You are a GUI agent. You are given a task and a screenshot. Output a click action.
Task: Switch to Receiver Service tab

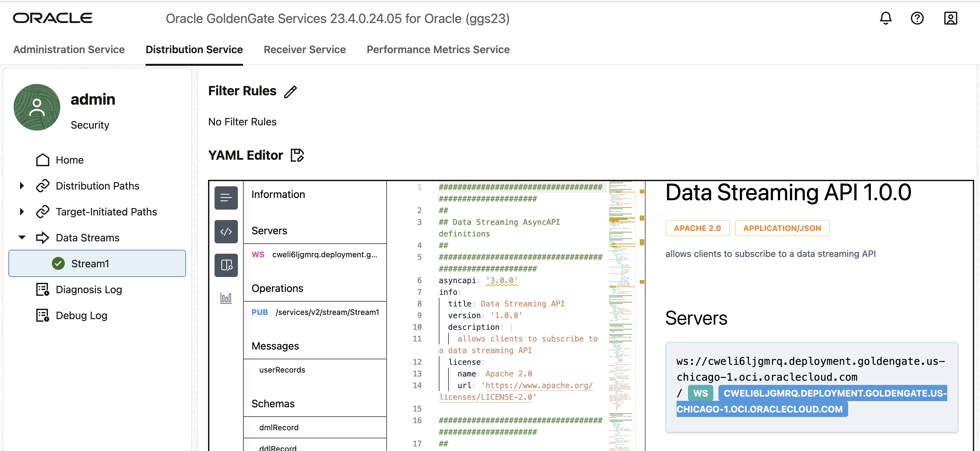pyautogui.click(x=304, y=50)
